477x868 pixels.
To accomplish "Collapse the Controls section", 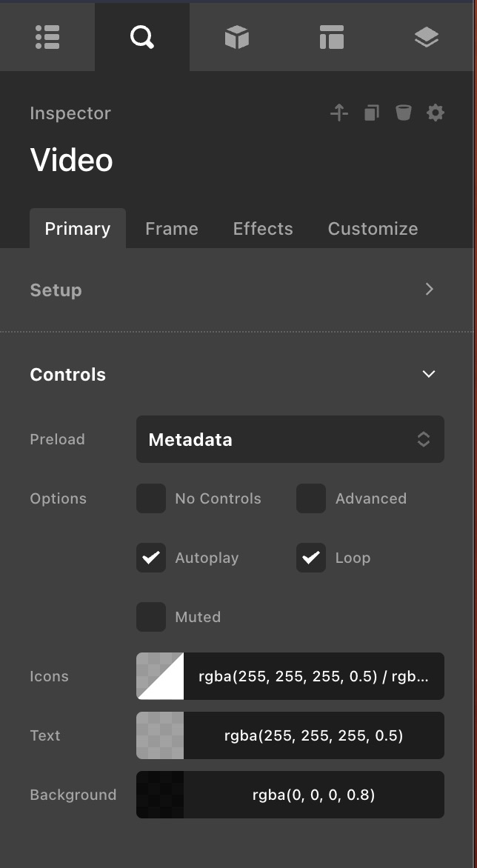I will coord(429,374).
